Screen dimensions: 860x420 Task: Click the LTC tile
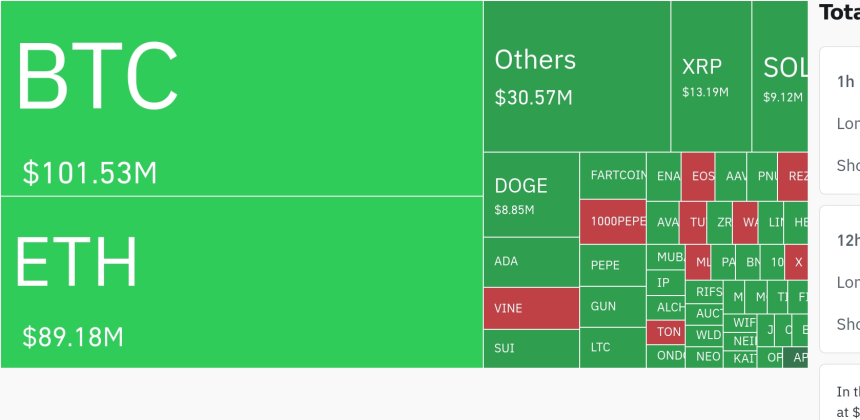(x=613, y=347)
